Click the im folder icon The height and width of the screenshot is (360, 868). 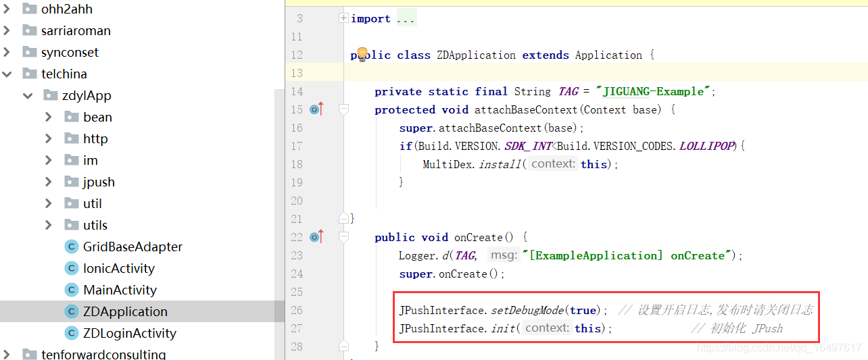coord(72,160)
